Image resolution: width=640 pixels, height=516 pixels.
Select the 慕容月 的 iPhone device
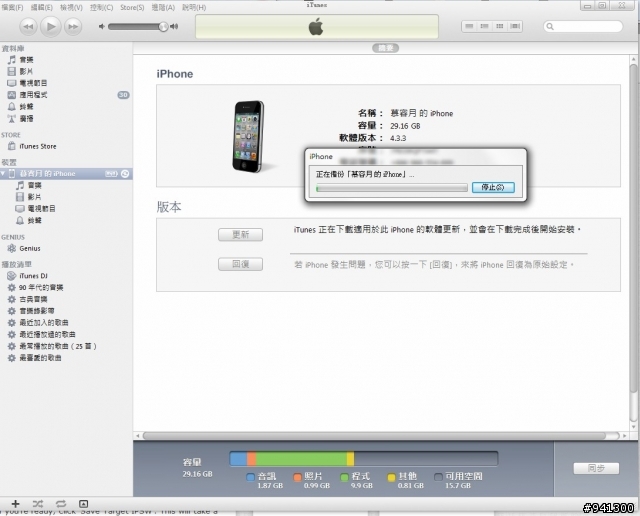tap(47, 173)
